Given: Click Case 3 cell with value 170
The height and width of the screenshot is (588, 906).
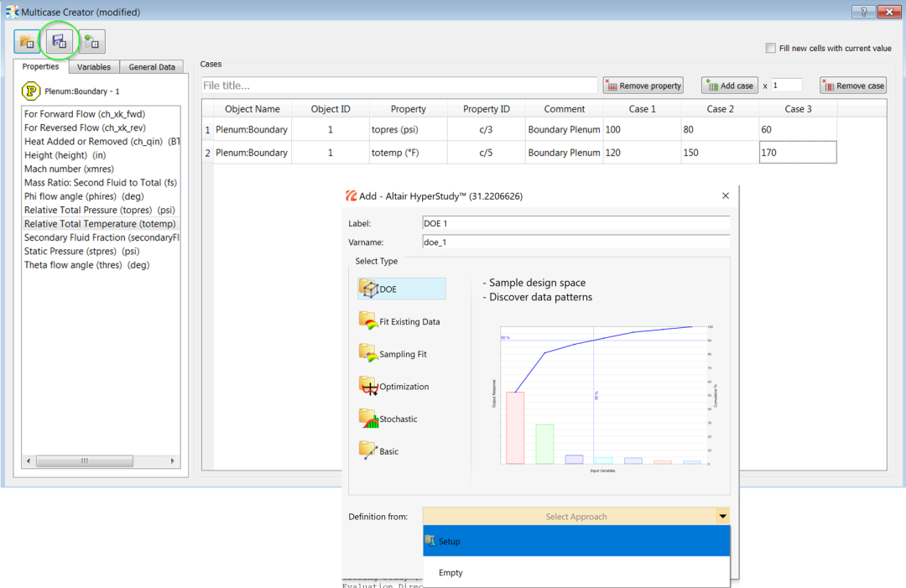Looking at the screenshot, I should 798,153.
